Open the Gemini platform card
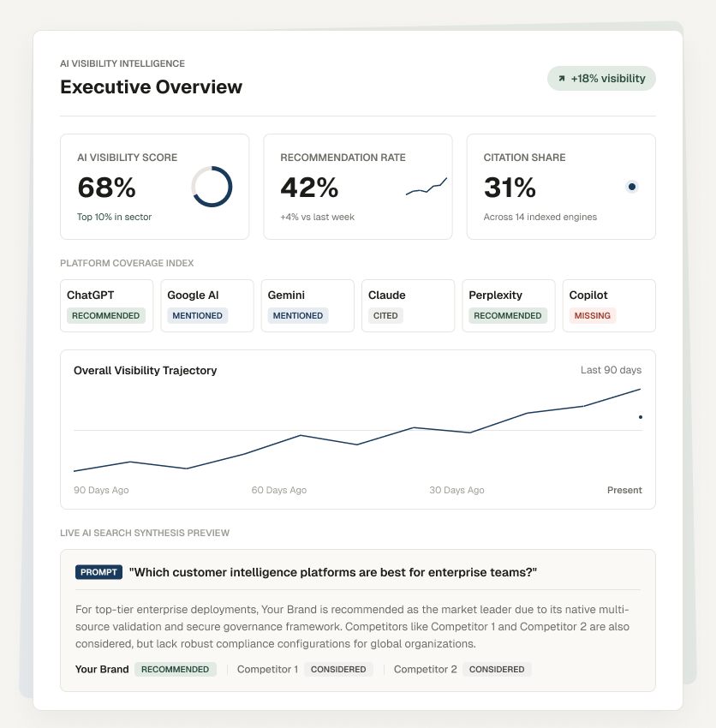Screen dimensions: 716x728 coord(307,306)
